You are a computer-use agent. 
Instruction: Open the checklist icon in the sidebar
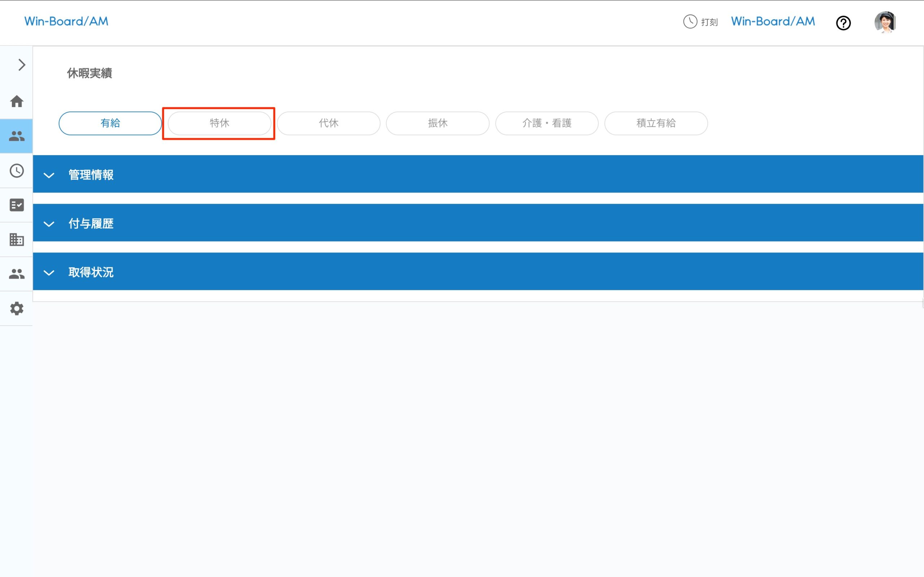click(x=16, y=205)
